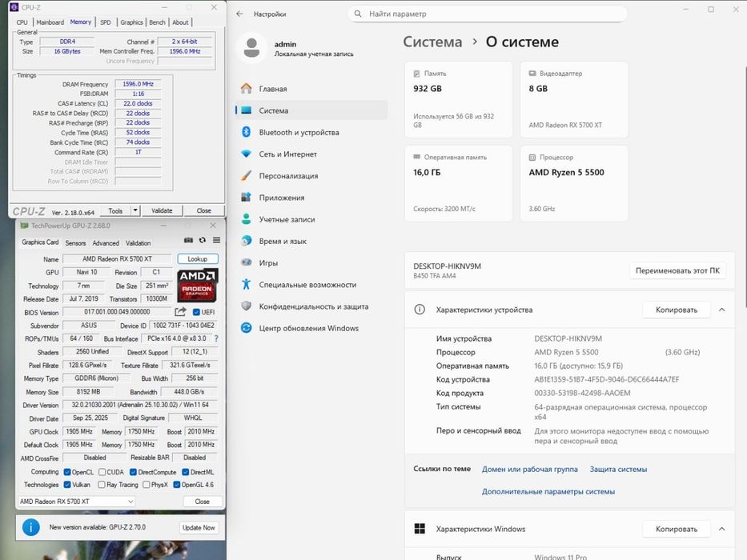Click the GPU-Z screenshot camera icon
Viewport: 747px width, 560px height.
(189, 240)
